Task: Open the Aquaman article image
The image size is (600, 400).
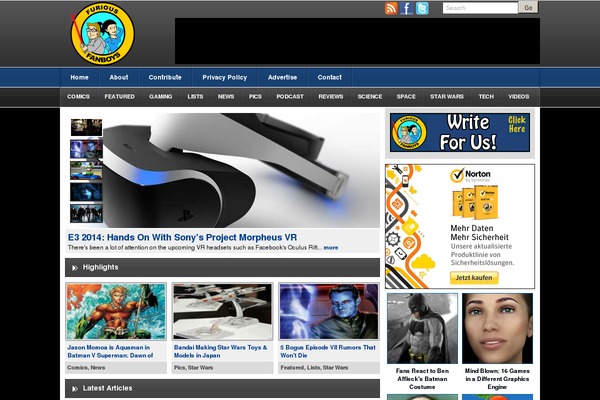Action: 116,312
